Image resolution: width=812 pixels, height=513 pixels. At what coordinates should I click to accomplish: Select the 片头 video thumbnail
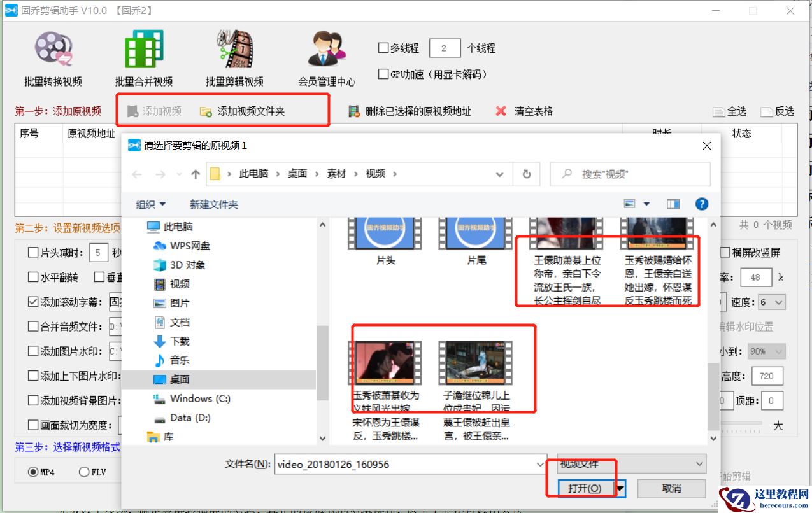(x=385, y=232)
